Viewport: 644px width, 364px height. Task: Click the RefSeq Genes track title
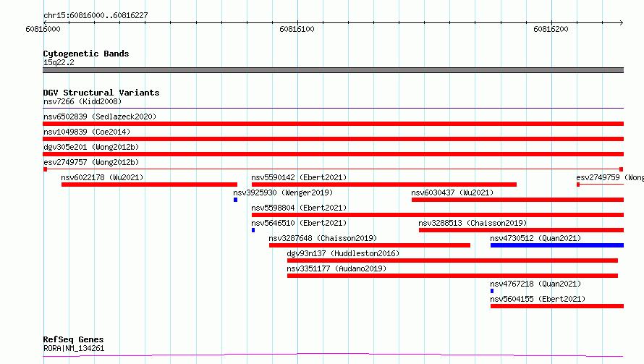click(73, 339)
